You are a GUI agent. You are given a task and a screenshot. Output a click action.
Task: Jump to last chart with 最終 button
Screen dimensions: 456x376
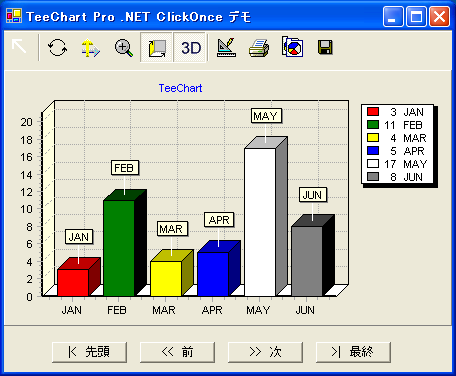point(353,352)
